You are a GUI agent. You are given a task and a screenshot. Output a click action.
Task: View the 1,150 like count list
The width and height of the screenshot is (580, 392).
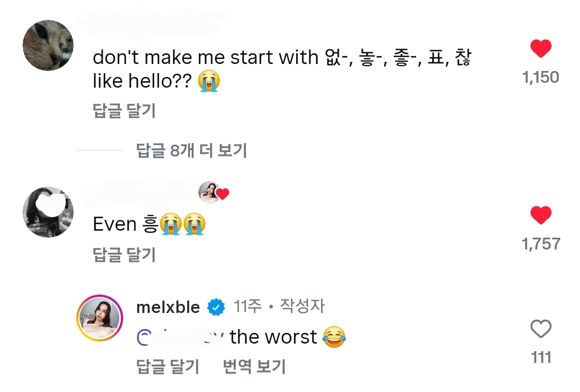tap(541, 77)
